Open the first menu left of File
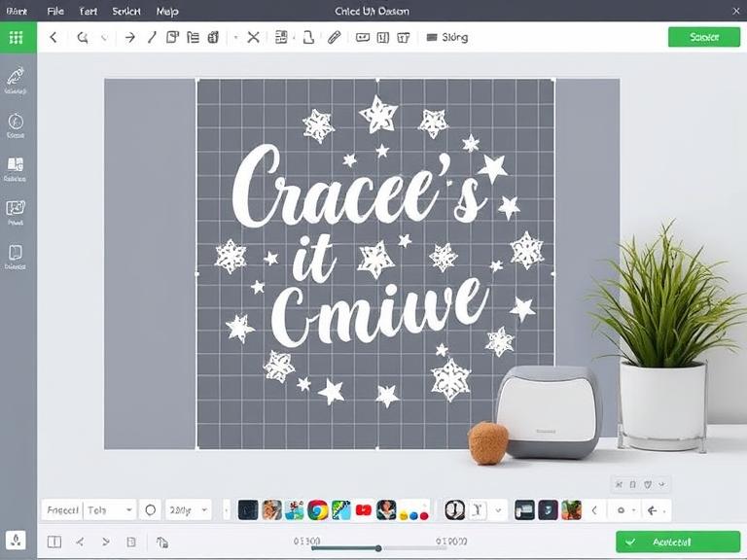This screenshot has width=747, height=560. click(x=17, y=11)
